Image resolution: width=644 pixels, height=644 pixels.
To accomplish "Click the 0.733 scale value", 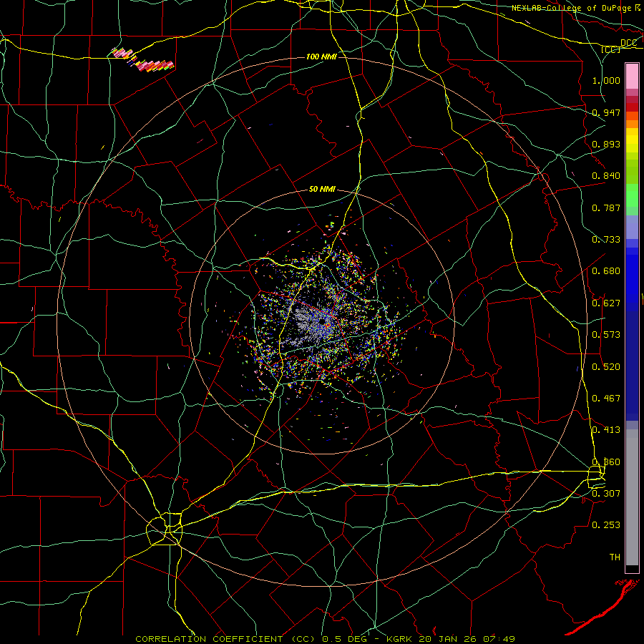I will coord(606,240).
